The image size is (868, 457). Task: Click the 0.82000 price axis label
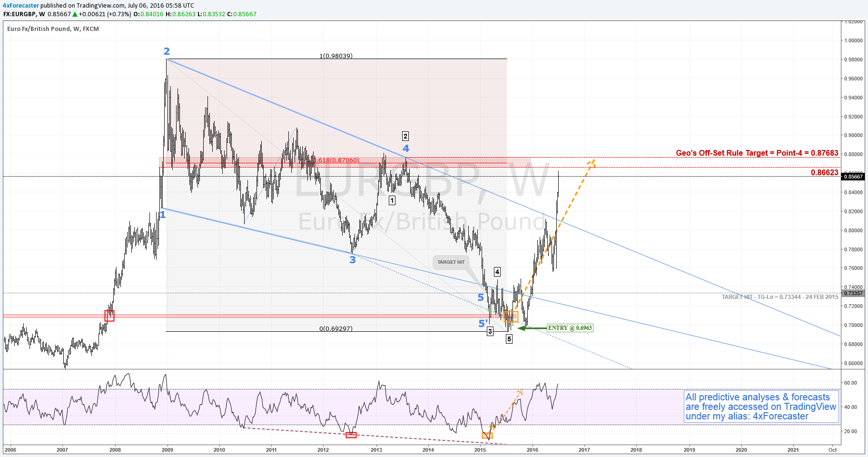tap(853, 211)
